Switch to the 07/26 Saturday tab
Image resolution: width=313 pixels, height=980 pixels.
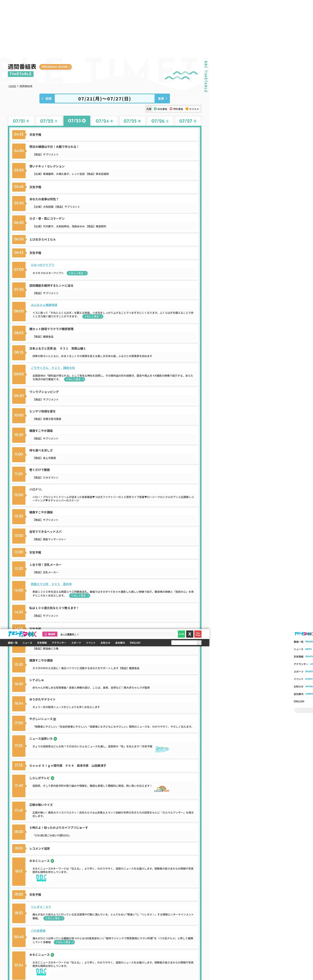160,121
